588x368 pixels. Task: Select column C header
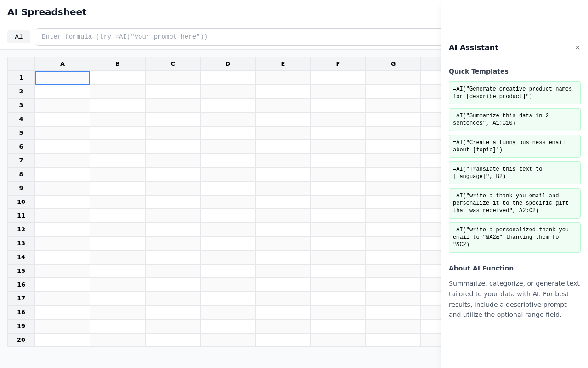point(173,64)
